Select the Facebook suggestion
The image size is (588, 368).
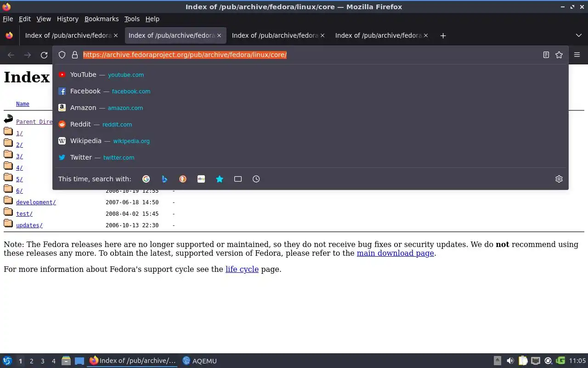[x=311, y=91]
